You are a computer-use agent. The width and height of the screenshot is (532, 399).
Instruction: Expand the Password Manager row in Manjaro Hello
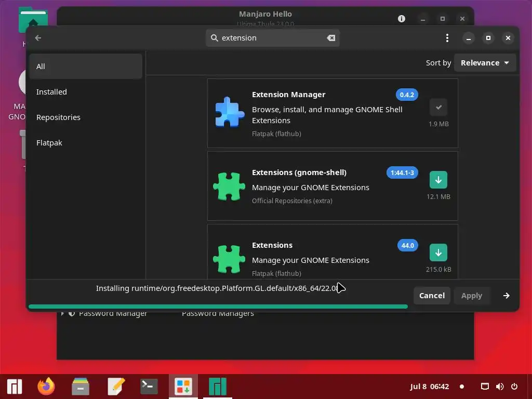pos(62,314)
